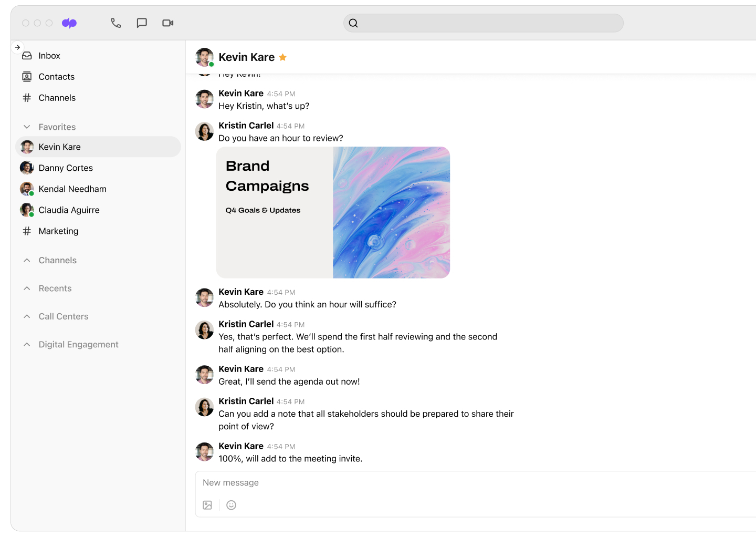Open the chat with Danny Cortes
Viewport: 756px width, 536px height.
click(x=66, y=168)
